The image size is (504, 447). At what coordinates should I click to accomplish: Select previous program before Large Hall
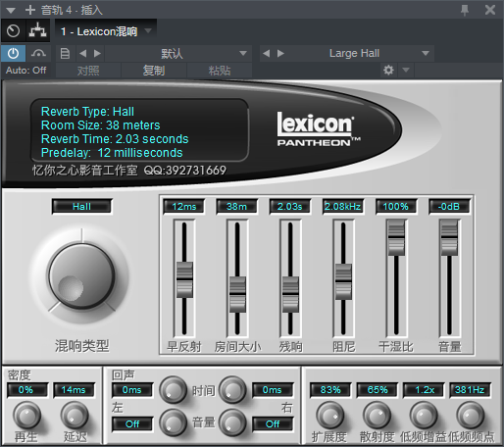267,53
